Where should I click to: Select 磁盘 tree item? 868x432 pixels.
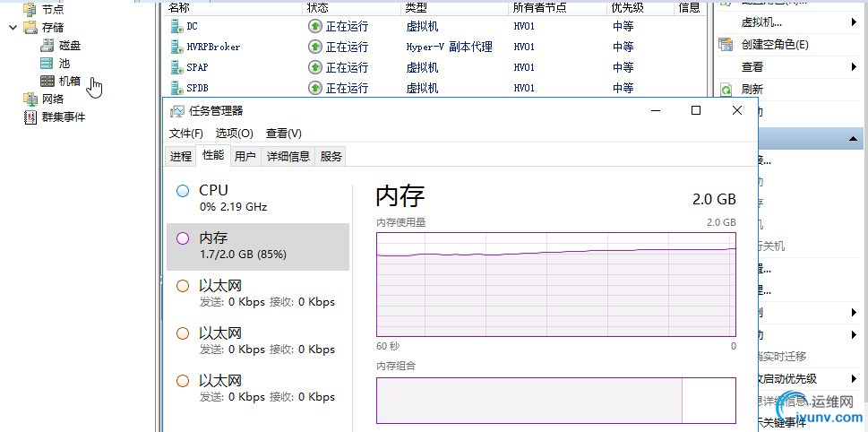coord(70,46)
